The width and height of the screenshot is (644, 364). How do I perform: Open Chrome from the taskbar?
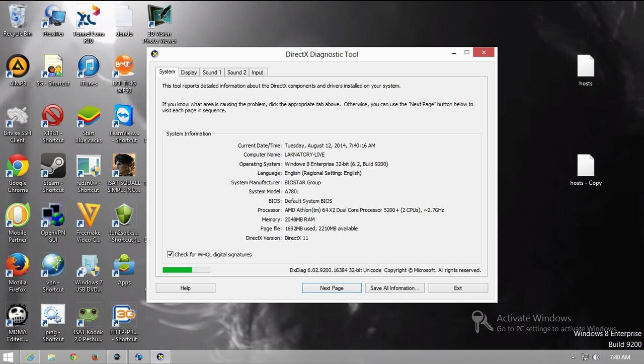[x=73, y=357]
